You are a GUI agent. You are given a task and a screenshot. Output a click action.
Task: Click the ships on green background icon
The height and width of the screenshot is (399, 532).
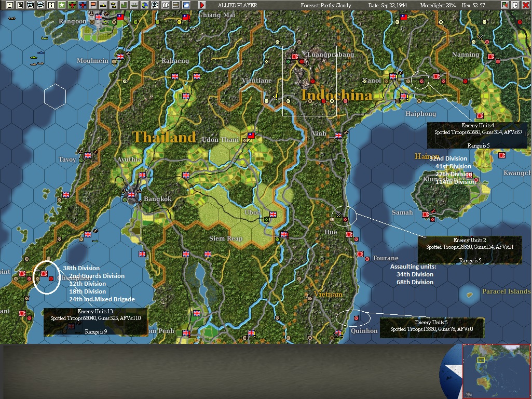[x=134, y=5]
